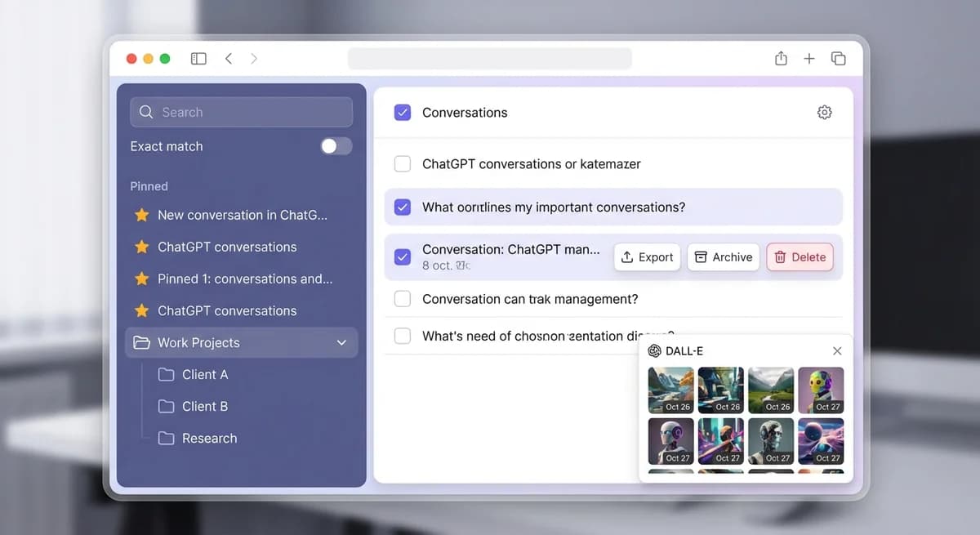
Task: Uncheck "Conversation: ChatGPT man..." checkbox
Action: [403, 256]
